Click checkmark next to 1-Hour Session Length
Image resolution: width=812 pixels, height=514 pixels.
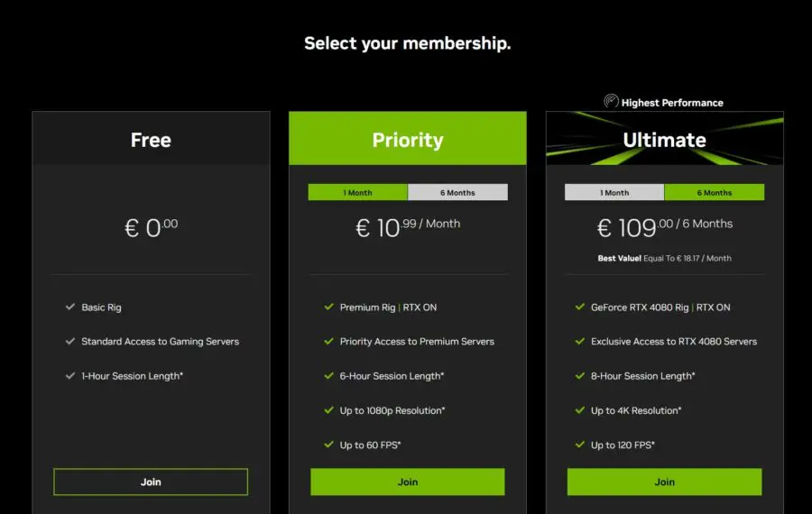[69, 375]
